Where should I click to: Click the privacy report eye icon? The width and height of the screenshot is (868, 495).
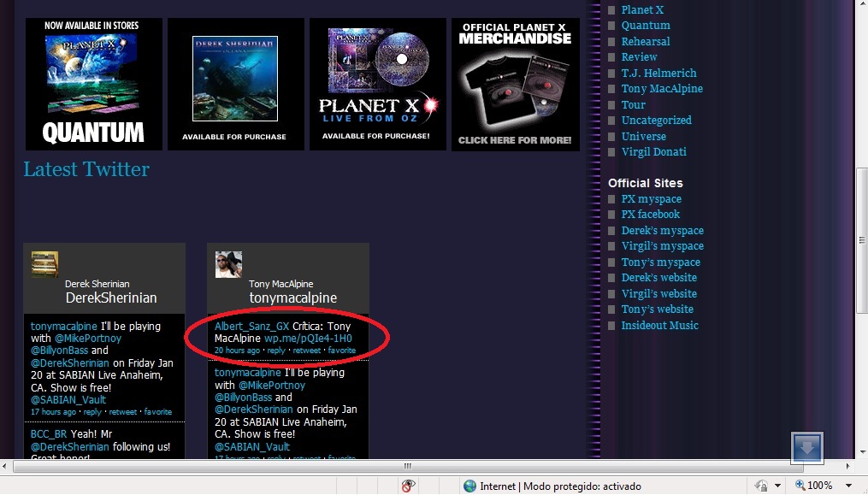pos(409,486)
